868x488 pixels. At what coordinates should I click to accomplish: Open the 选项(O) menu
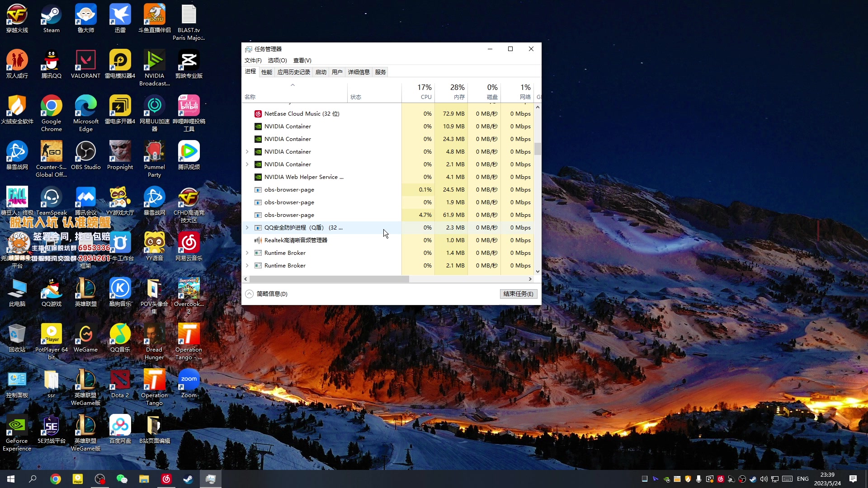point(277,61)
